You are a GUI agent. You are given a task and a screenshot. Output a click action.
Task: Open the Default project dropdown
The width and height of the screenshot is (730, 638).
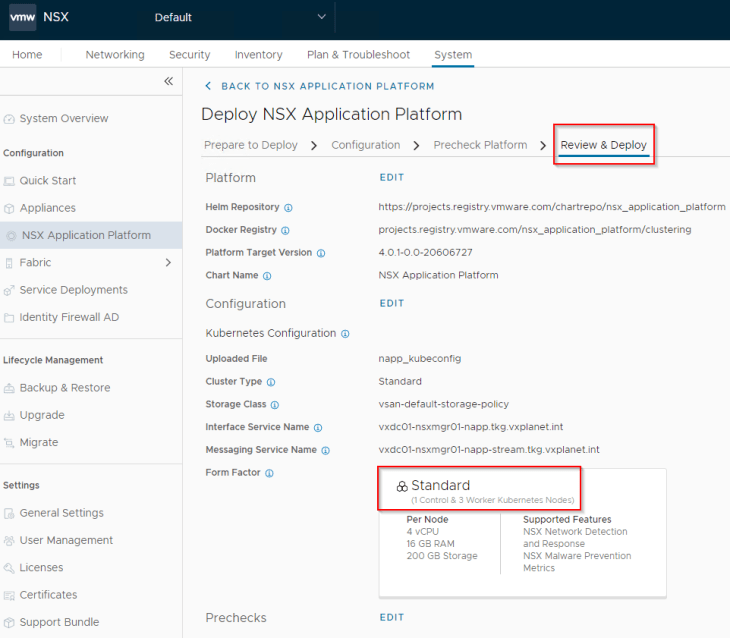[x=240, y=17]
